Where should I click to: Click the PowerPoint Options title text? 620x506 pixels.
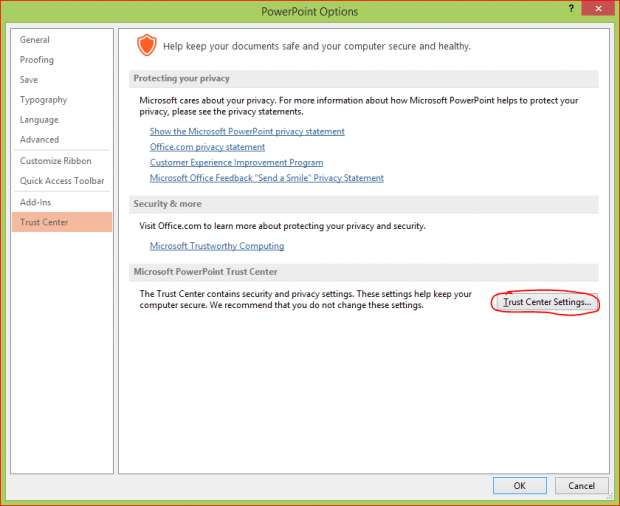(x=310, y=12)
